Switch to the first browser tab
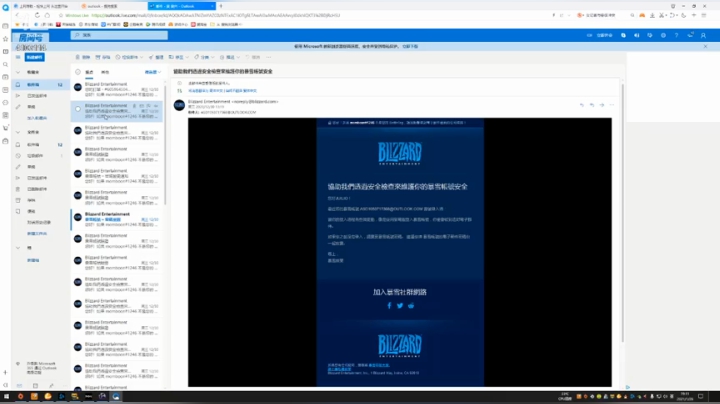Viewport: 720px width, 404px height. [44, 6]
